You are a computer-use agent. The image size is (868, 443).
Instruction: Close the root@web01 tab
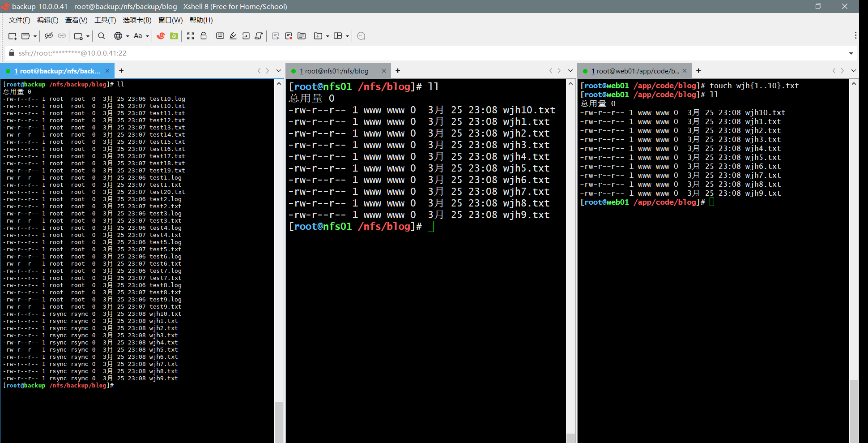(685, 71)
